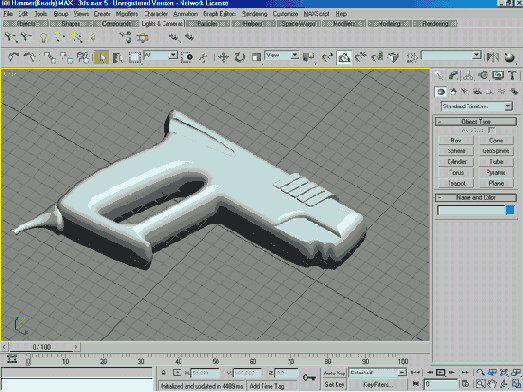This screenshot has width=523, height=392.
Task: Click the Zoom Extents navigation icon
Action: tap(504, 373)
